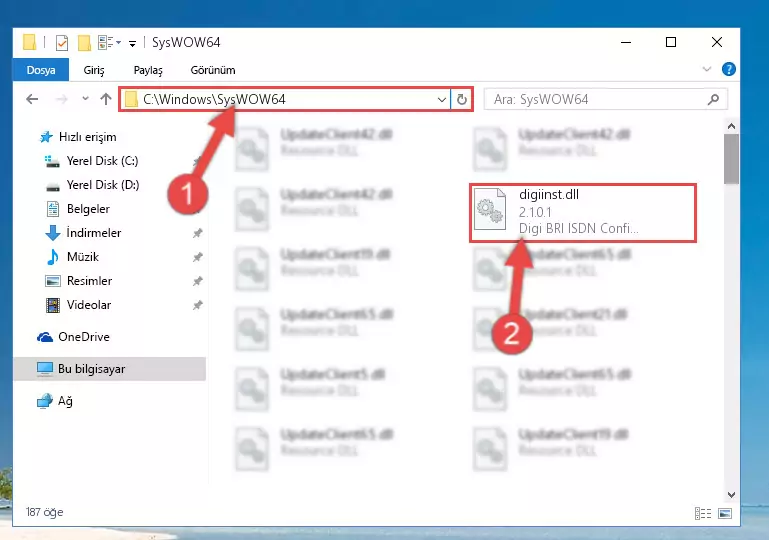Switch to the Giriş tab
The height and width of the screenshot is (540, 769).
point(94,70)
